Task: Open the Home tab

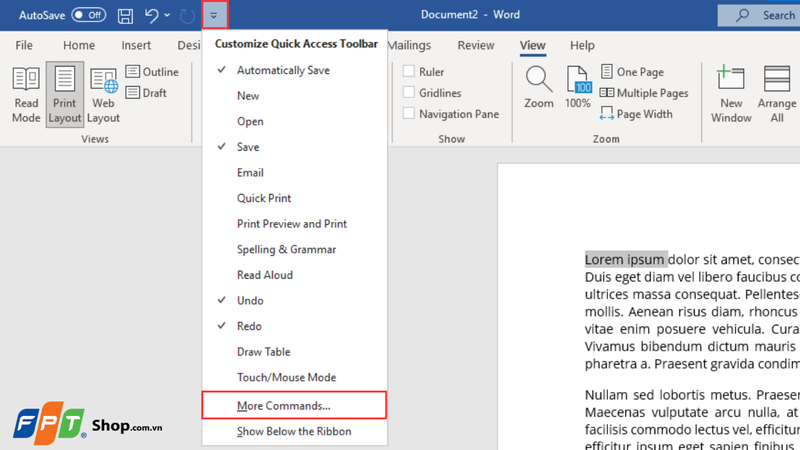Action: click(x=79, y=45)
